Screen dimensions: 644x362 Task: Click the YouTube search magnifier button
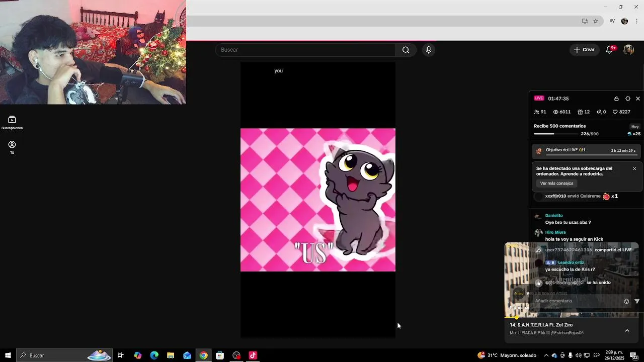[406, 50]
